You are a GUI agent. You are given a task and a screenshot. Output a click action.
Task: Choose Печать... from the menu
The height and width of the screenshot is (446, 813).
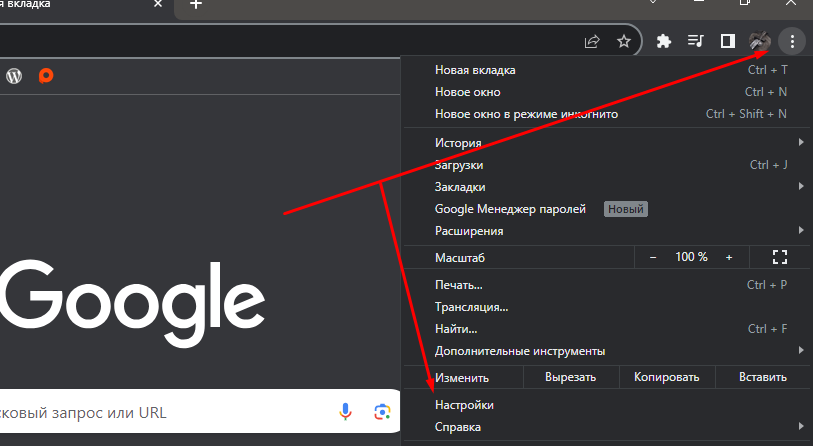click(x=607, y=285)
